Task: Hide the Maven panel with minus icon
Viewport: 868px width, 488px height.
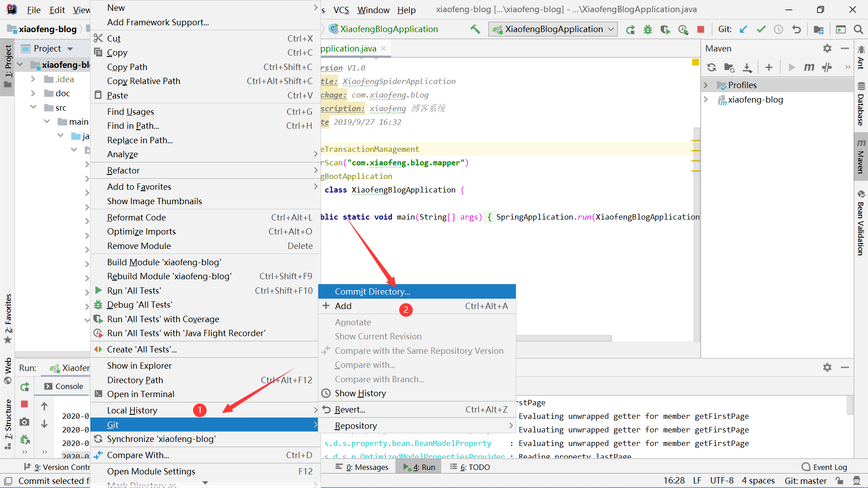Action: [844, 48]
